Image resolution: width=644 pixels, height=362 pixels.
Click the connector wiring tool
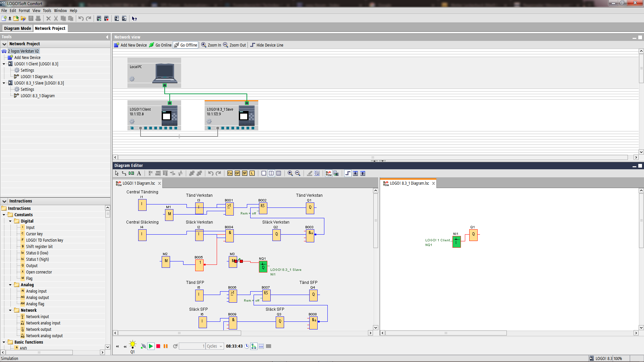pyautogui.click(x=124, y=173)
